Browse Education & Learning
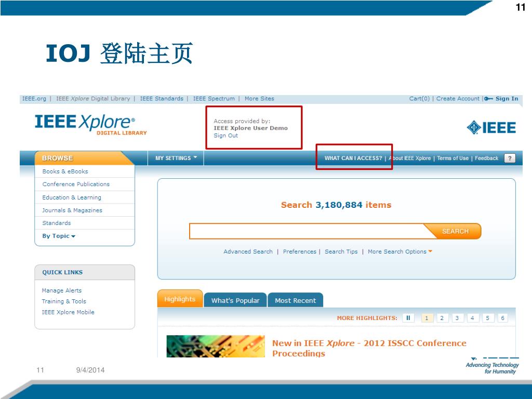 coord(72,197)
